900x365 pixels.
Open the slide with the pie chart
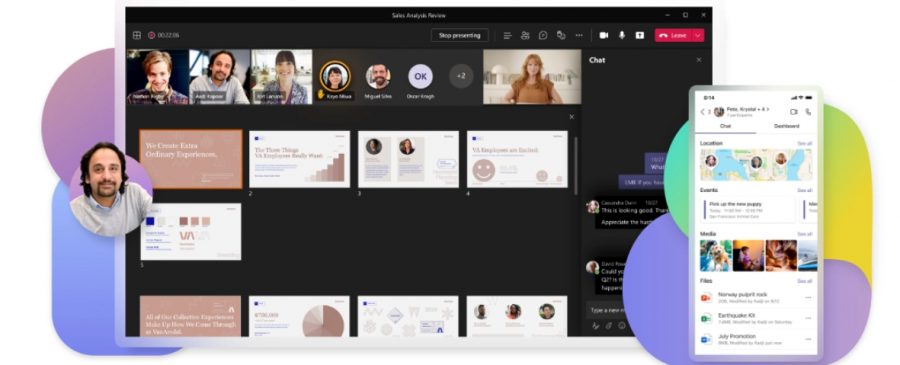point(299,316)
